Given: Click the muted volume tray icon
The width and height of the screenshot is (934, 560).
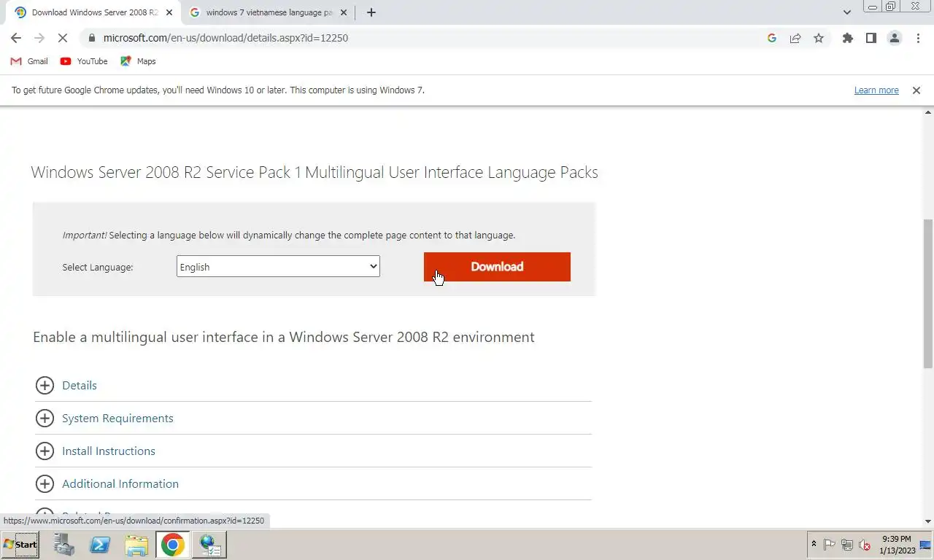Looking at the screenshot, I should click(865, 544).
